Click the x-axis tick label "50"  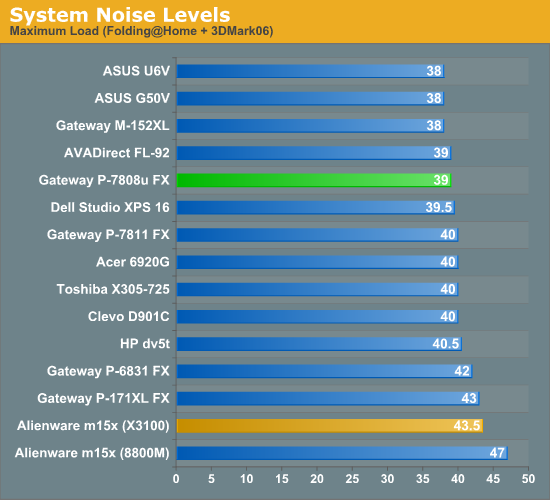click(528, 479)
